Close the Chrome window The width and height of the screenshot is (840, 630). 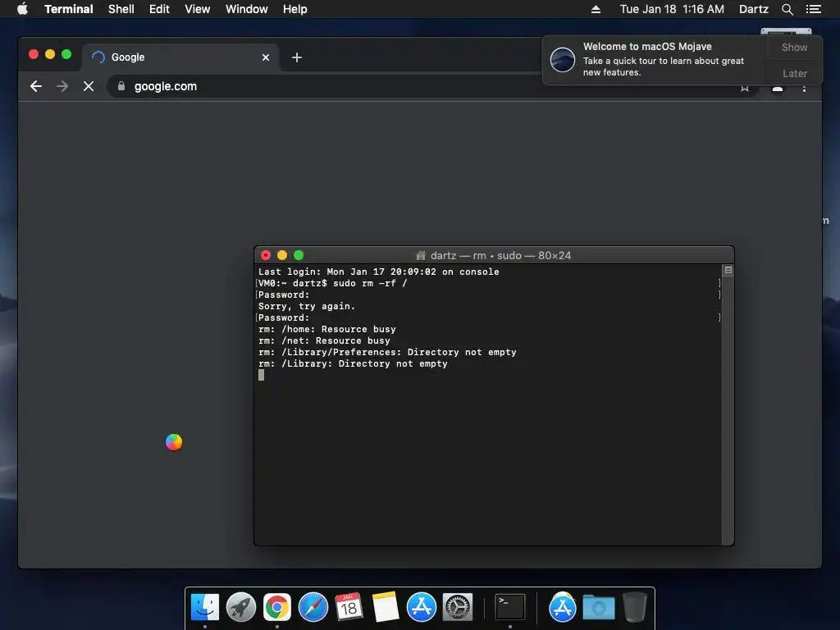tap(33, 54)
